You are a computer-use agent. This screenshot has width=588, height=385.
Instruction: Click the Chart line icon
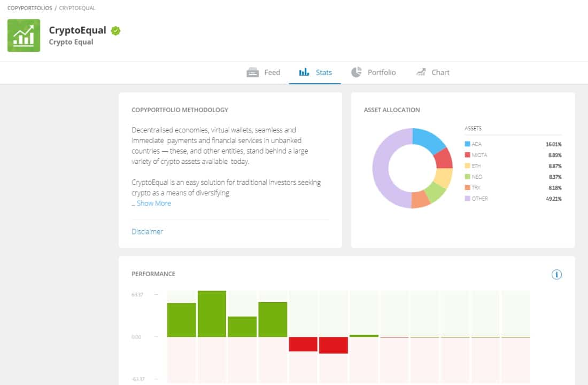pyautogui.click(x=421, y=72)
